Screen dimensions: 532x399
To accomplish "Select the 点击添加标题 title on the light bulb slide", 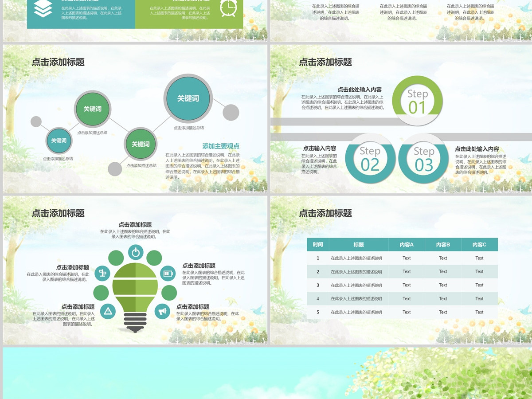I will [58, 213].
